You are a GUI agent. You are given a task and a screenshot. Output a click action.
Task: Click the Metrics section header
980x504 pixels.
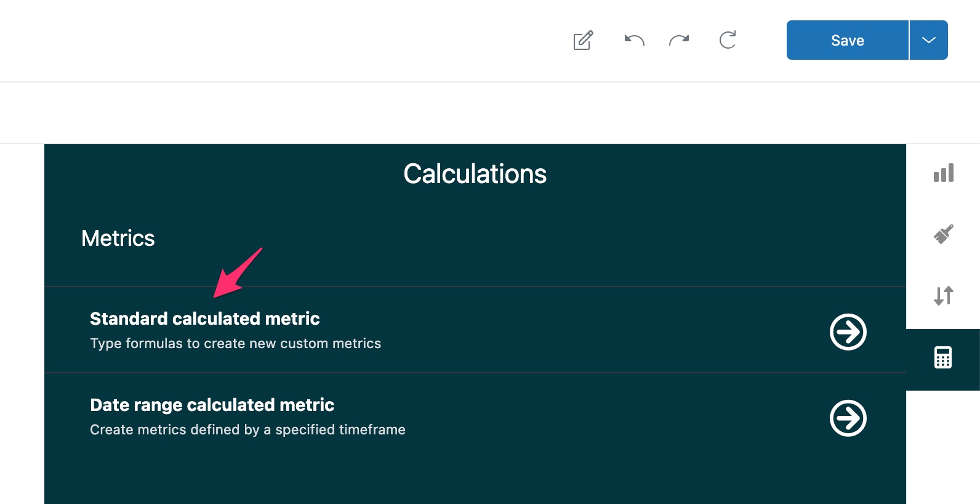click(118, 238)
